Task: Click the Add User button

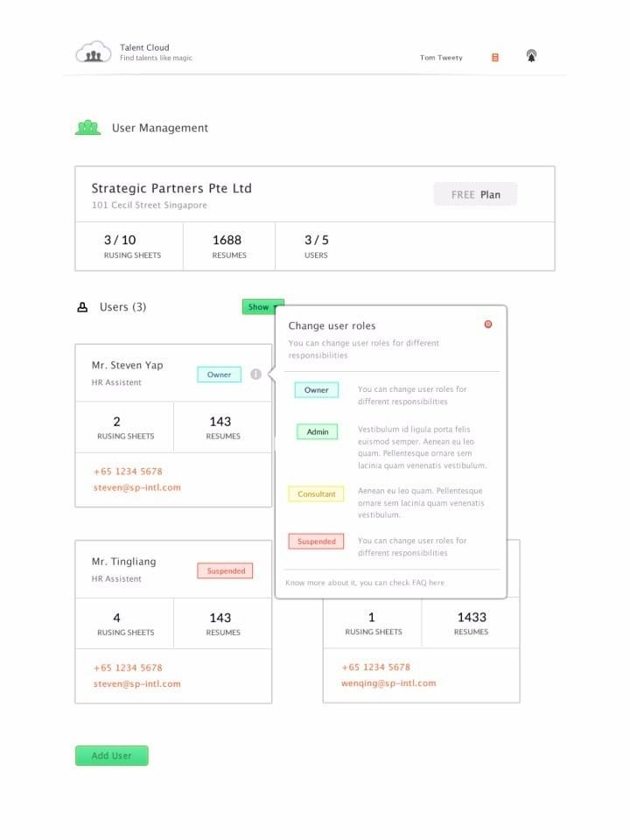Action: (111, 756)
